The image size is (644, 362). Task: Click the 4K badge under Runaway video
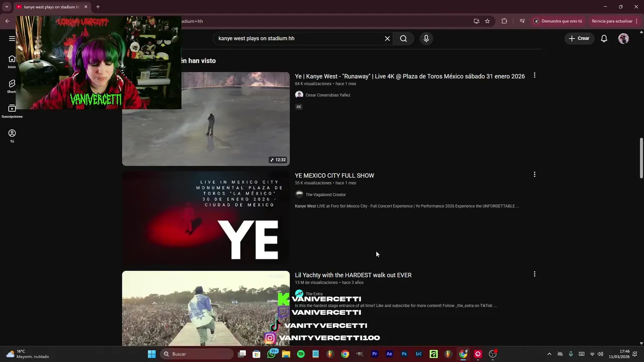coord(298,107)
